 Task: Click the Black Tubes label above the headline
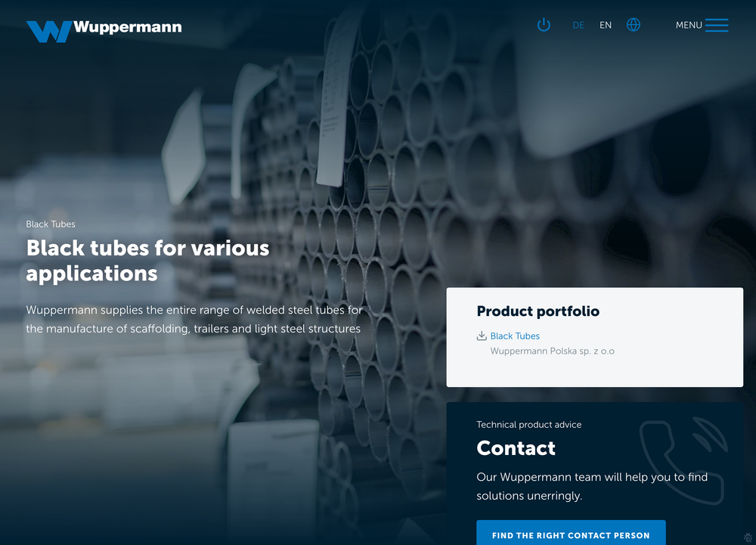pos(51,224)
